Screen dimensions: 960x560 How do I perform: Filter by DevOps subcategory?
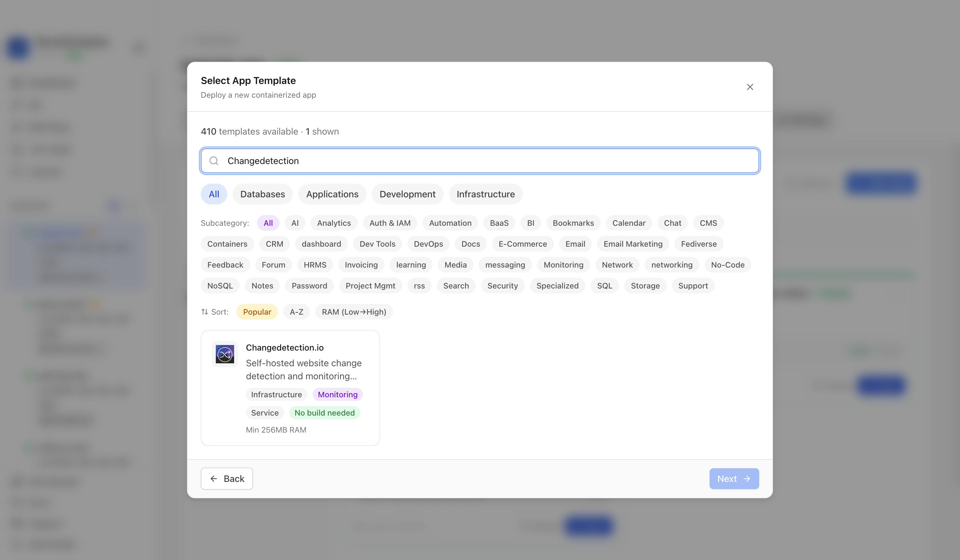tap(428, 244)
